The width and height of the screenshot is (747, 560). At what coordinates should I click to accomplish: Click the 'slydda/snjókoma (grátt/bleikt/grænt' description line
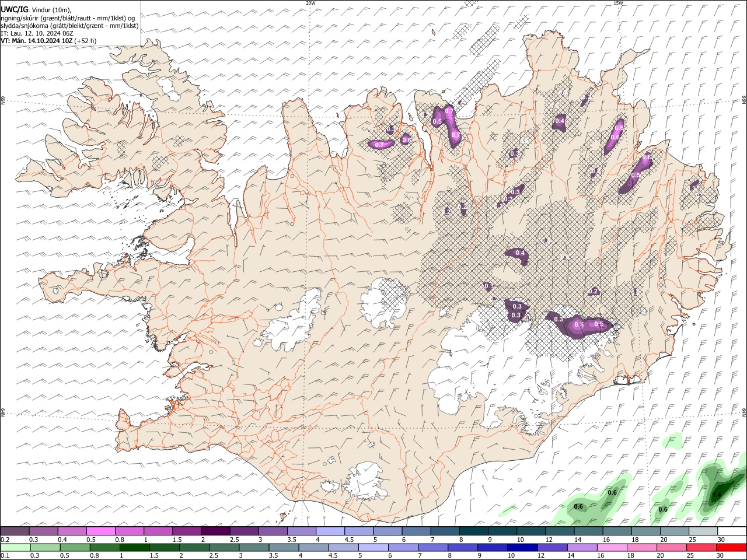click(x=69, y=26)
